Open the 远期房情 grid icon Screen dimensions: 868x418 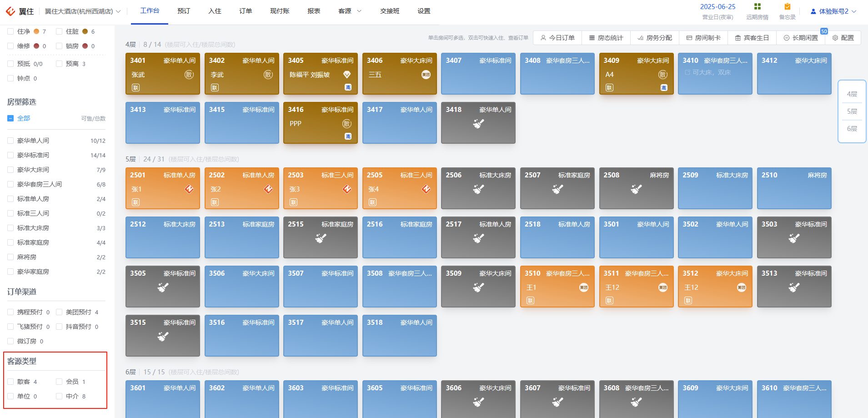pos(757,6)
